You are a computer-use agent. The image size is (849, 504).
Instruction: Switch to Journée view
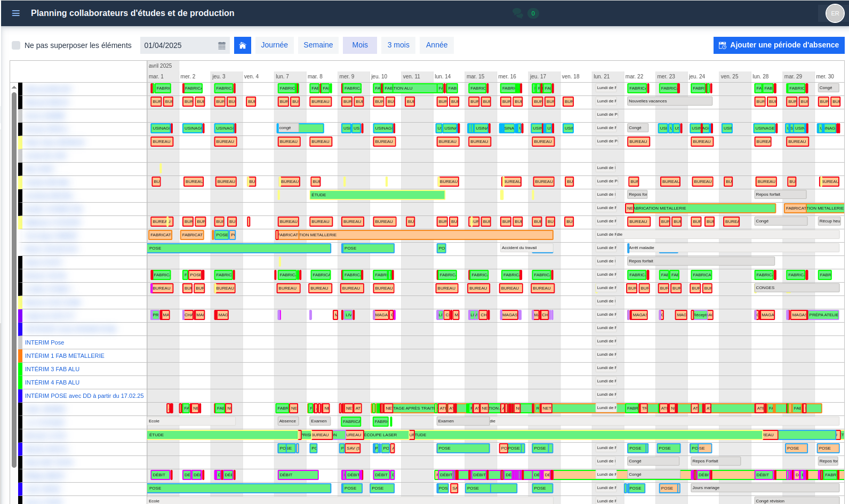[x=274, y=45]
